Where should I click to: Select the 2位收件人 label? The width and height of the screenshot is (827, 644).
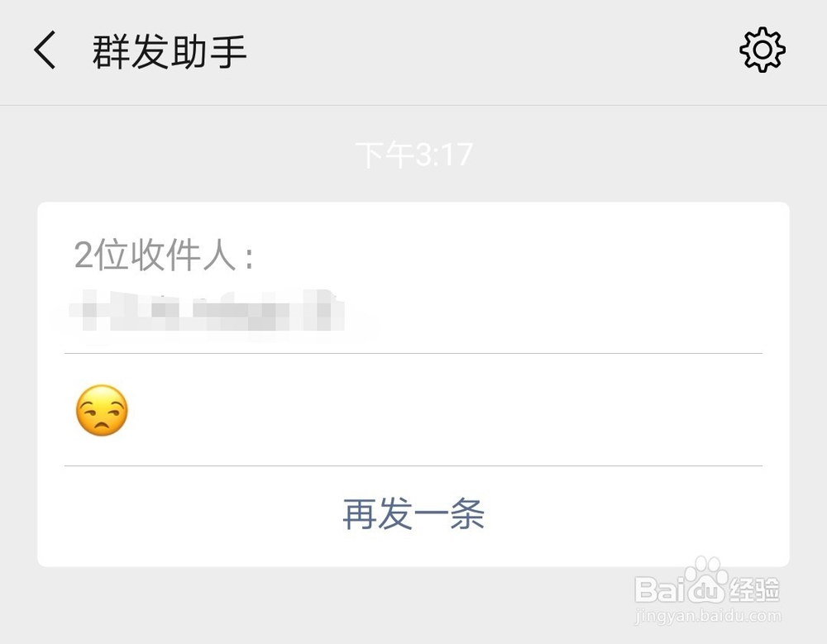point(164,255)
